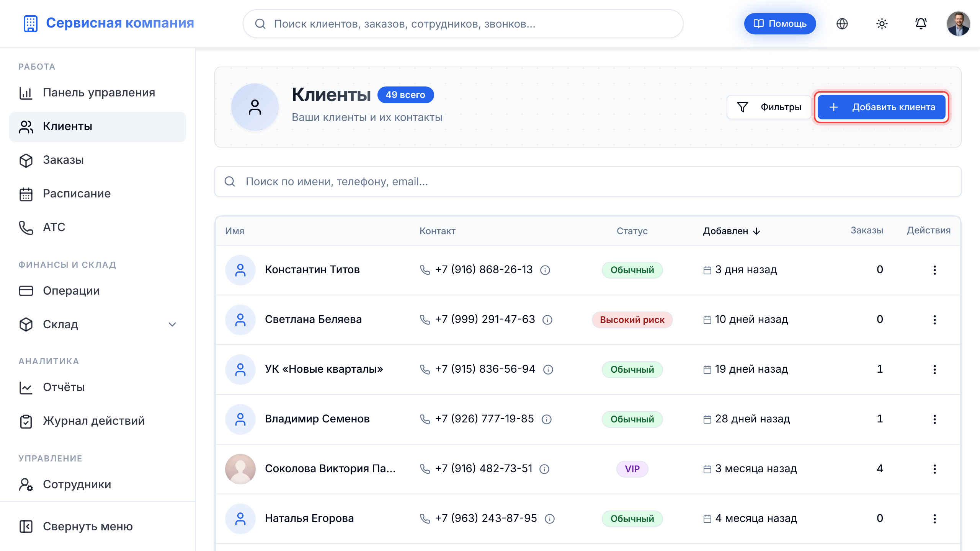The image size is (980, 551).
Task: Click the Высокий риск status badge
Action: [x=632, y=320]
